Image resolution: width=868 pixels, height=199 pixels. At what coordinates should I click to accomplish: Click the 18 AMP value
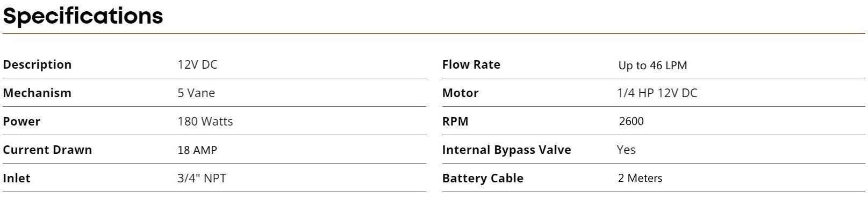click(x=197, y=150)
